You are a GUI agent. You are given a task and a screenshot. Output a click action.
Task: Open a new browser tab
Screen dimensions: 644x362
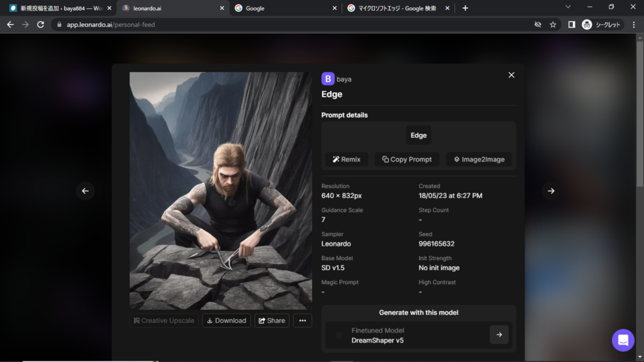(x=465, y=8)
